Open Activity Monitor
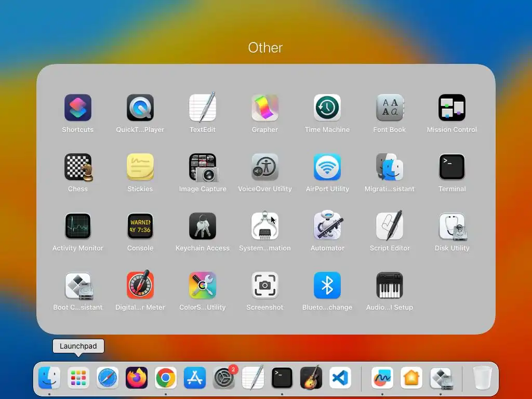 (x=78, y=226)
